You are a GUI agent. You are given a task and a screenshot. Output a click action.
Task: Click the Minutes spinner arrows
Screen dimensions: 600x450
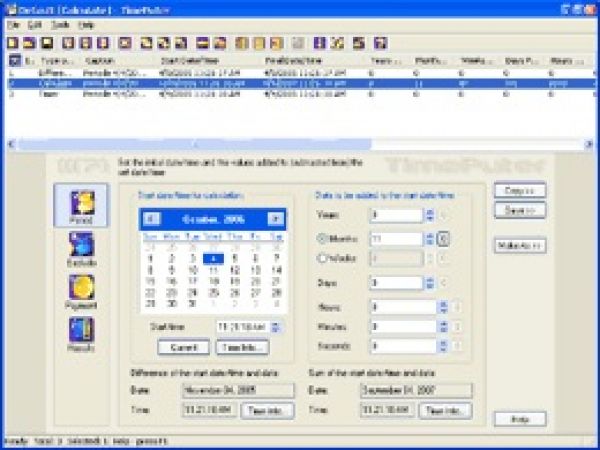(x=443, y=326)
